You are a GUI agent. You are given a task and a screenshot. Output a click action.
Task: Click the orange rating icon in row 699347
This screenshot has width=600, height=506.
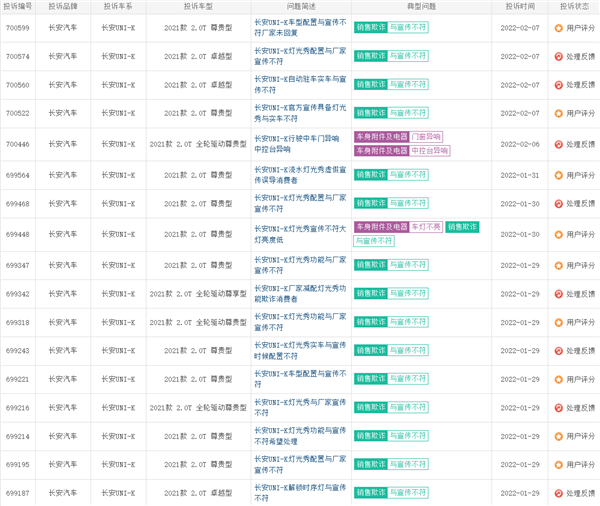(x=559, y=265)
